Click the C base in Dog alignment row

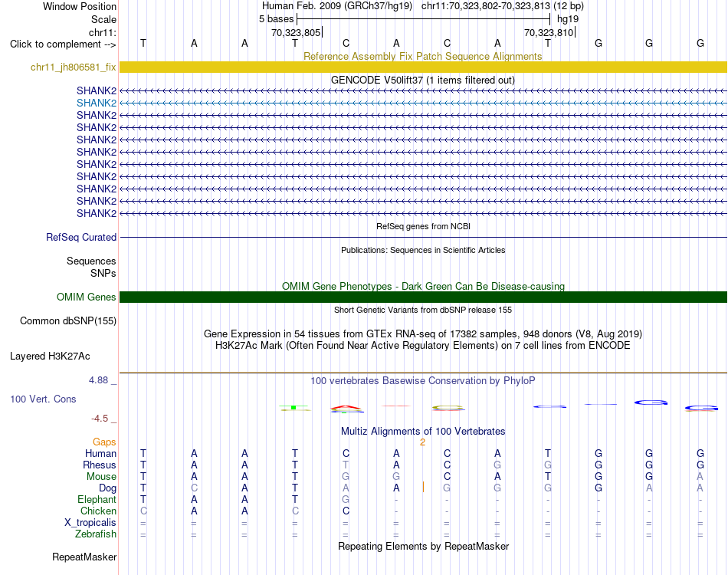(x=194, y=488)
